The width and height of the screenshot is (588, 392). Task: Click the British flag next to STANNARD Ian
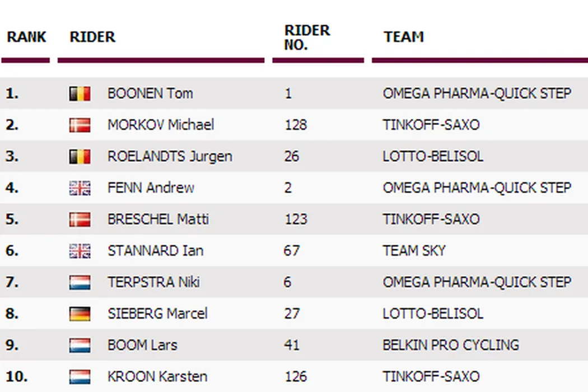[80, 250]
